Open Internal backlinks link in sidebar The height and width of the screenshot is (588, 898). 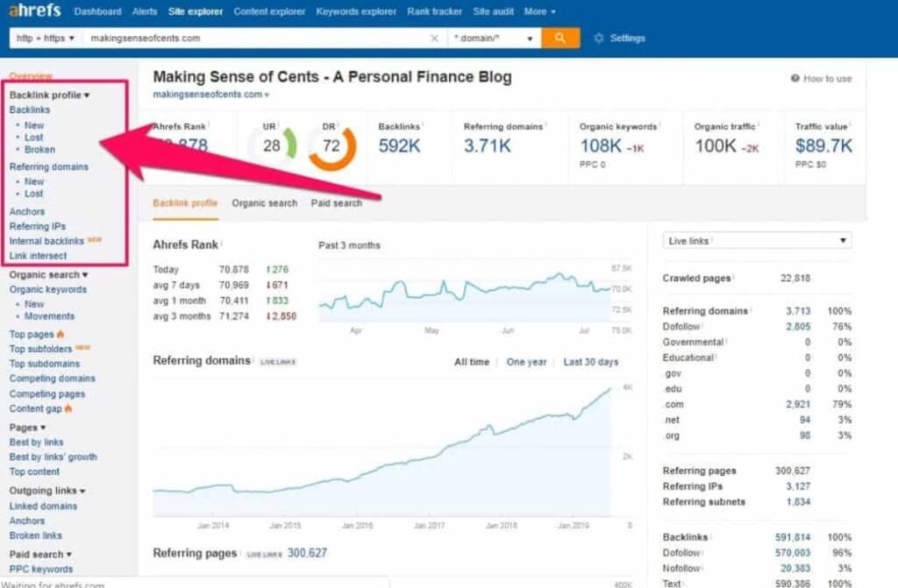pos(46,241)
